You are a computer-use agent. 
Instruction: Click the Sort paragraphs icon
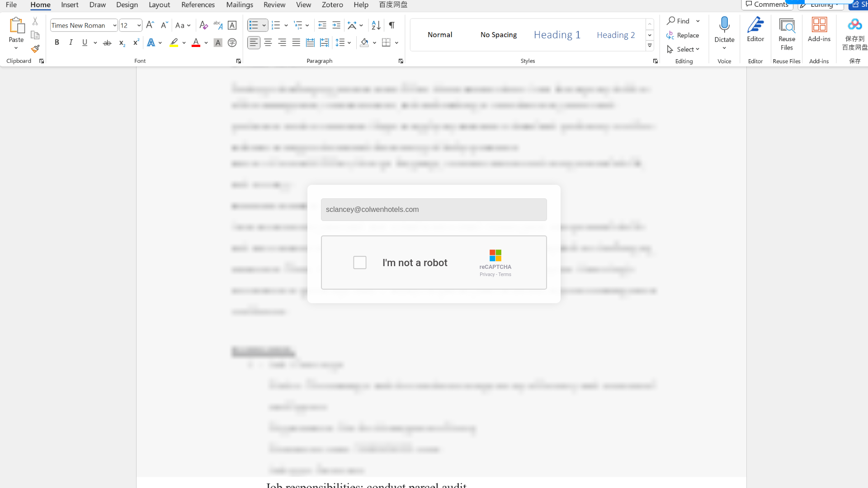point(376,25)
